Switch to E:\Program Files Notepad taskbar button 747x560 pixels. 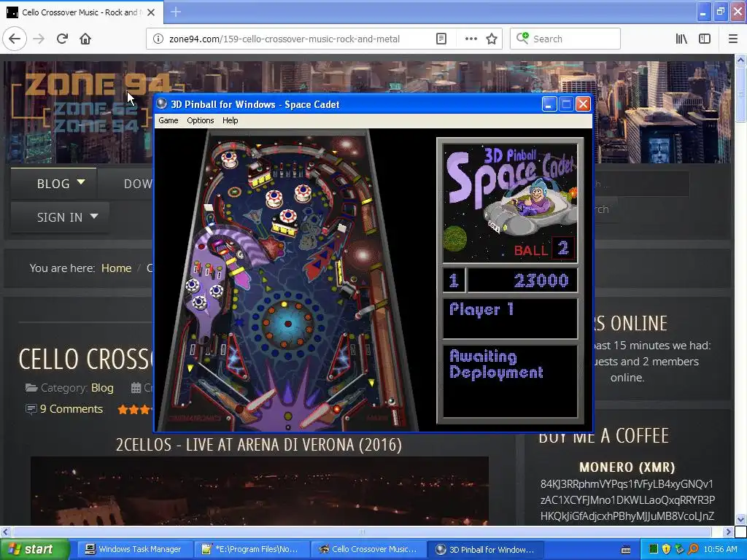pos(252,549)
